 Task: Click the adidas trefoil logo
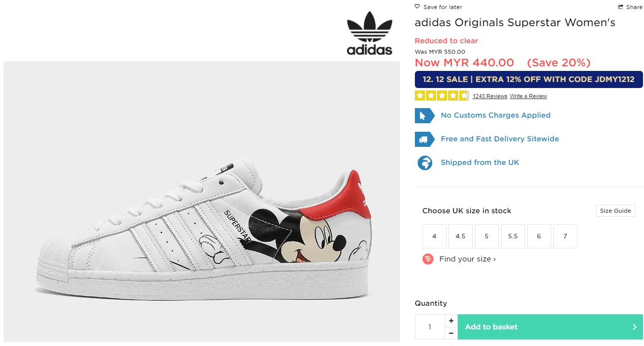pos(369,33)
